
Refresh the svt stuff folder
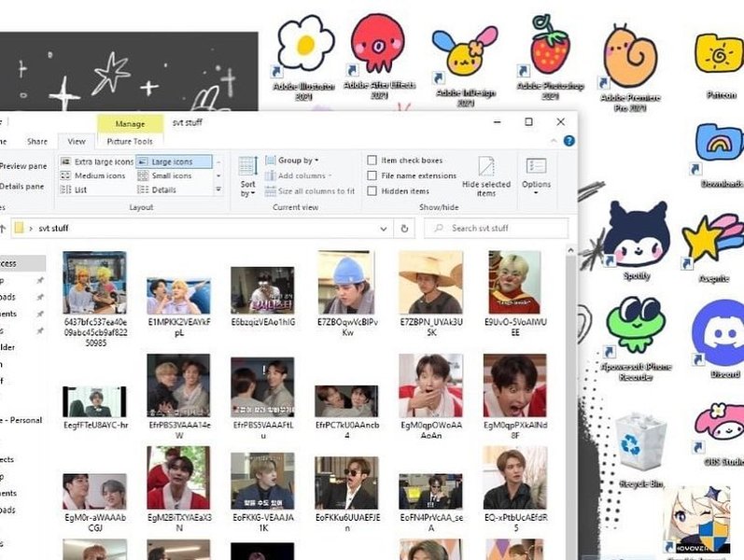coord(404,229)
